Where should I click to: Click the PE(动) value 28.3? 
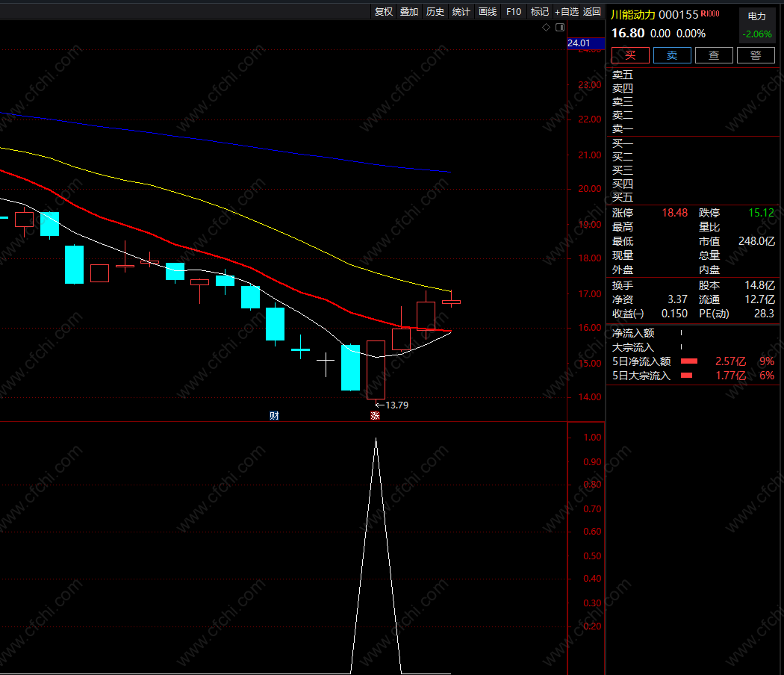pos(764,314)
